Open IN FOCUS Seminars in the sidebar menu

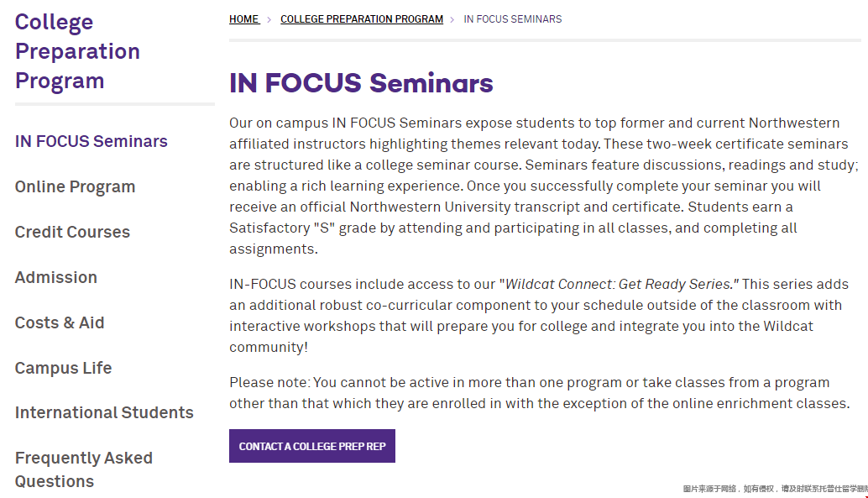coord(92,141)
